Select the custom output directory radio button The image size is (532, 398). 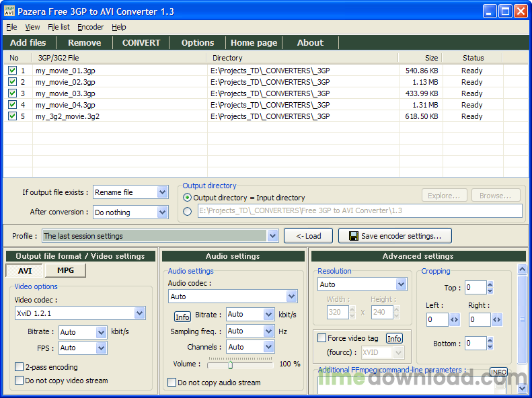pyautogui.click(x=187, y=212)
